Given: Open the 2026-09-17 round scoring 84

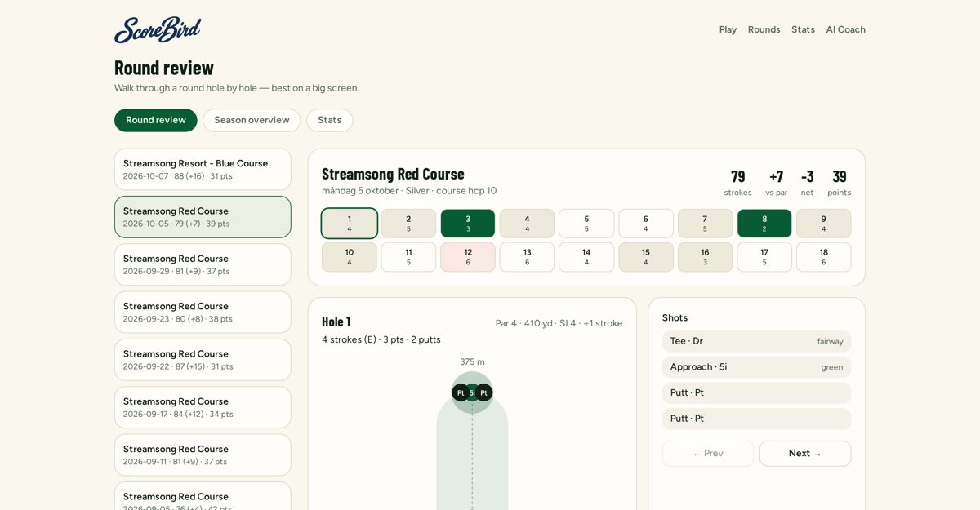Looking at the screenshot, I should coord(203,407).
